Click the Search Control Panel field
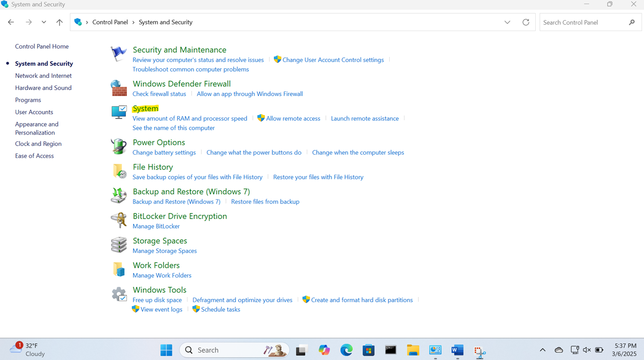644x360 pixels. [x=591, y=22]
